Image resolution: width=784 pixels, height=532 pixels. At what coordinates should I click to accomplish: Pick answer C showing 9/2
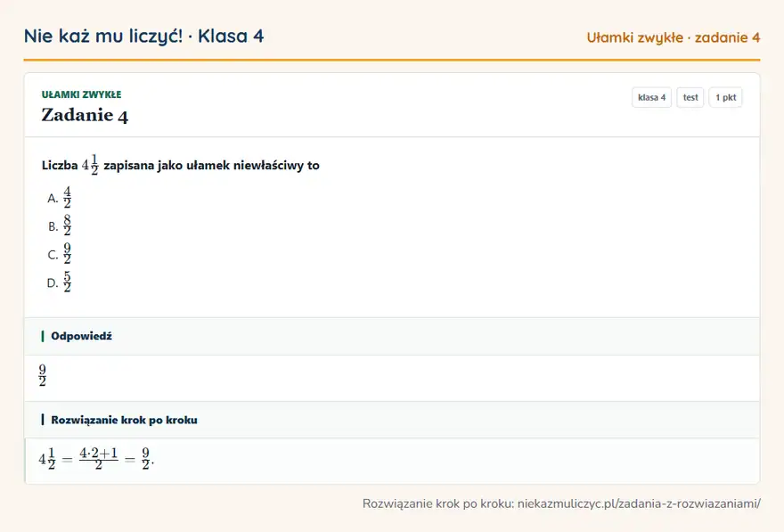tap(60, 254)
